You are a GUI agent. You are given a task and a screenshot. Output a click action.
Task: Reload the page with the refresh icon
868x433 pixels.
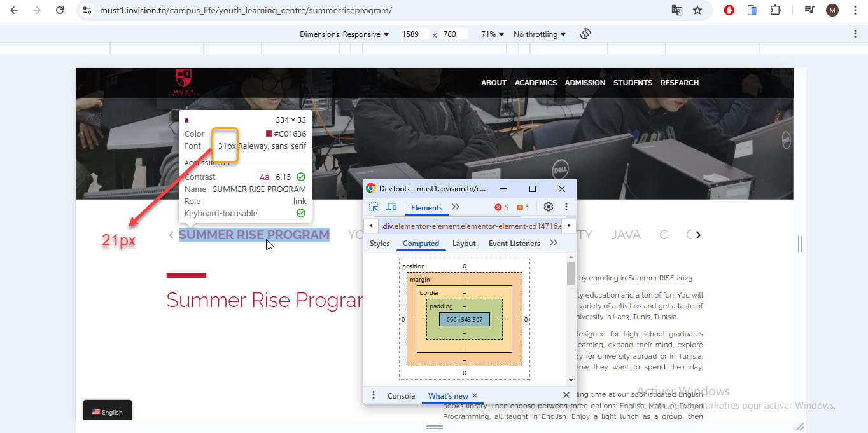tap(60, 10)
